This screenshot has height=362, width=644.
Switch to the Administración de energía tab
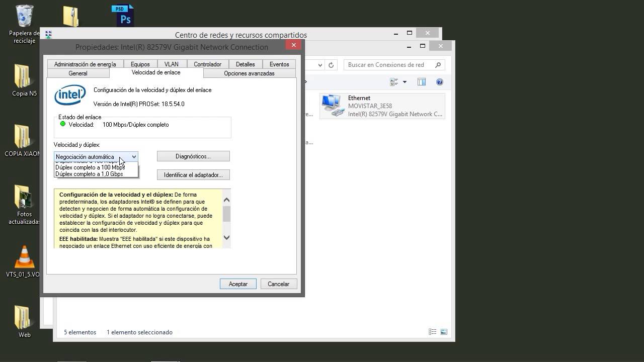tap(85, 64)
